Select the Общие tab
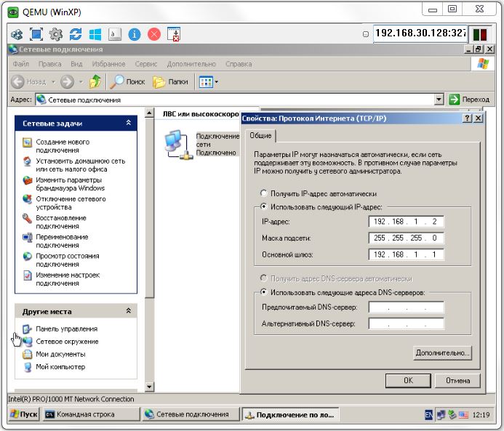504x431 pixels. (x=260, y=135)
